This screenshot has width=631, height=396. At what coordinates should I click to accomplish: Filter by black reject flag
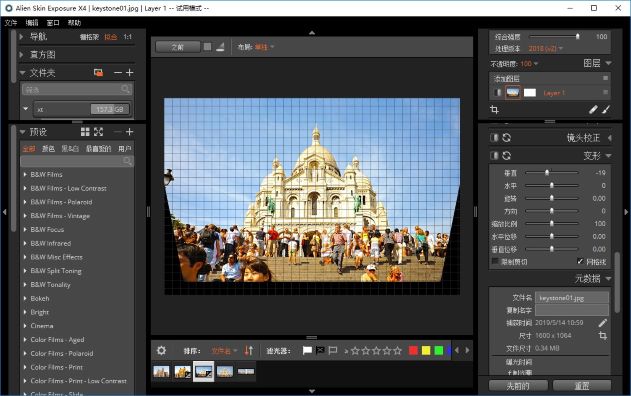coord(320,351)
